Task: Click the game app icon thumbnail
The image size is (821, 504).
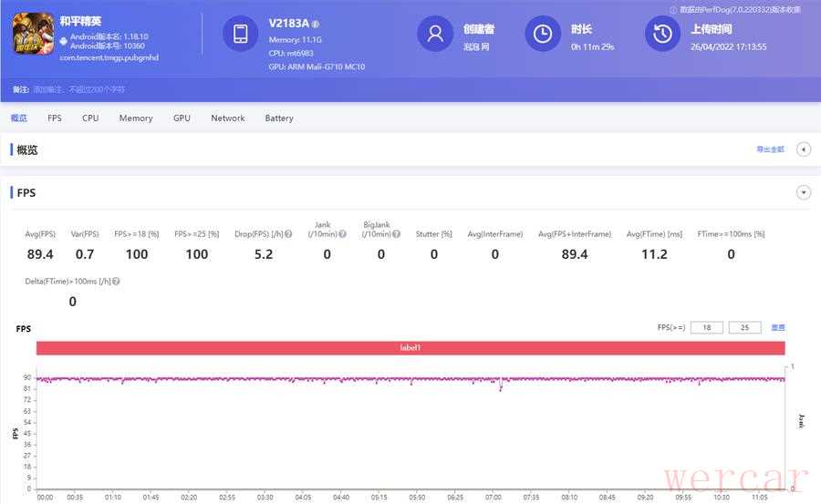Action: point(33,36)
